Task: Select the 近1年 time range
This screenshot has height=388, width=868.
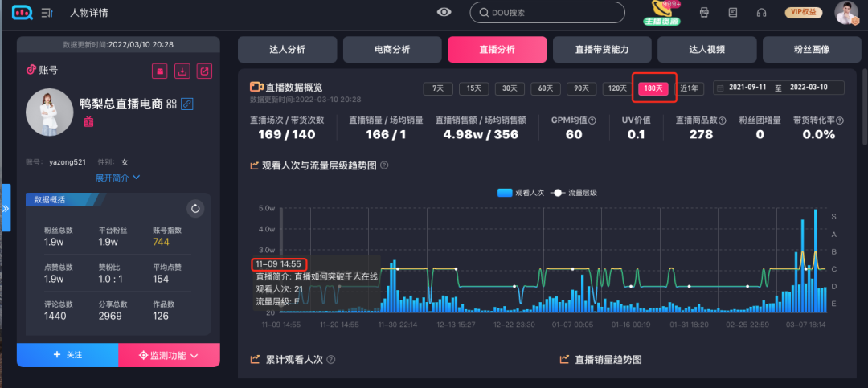Action: (x=690, y=88)
